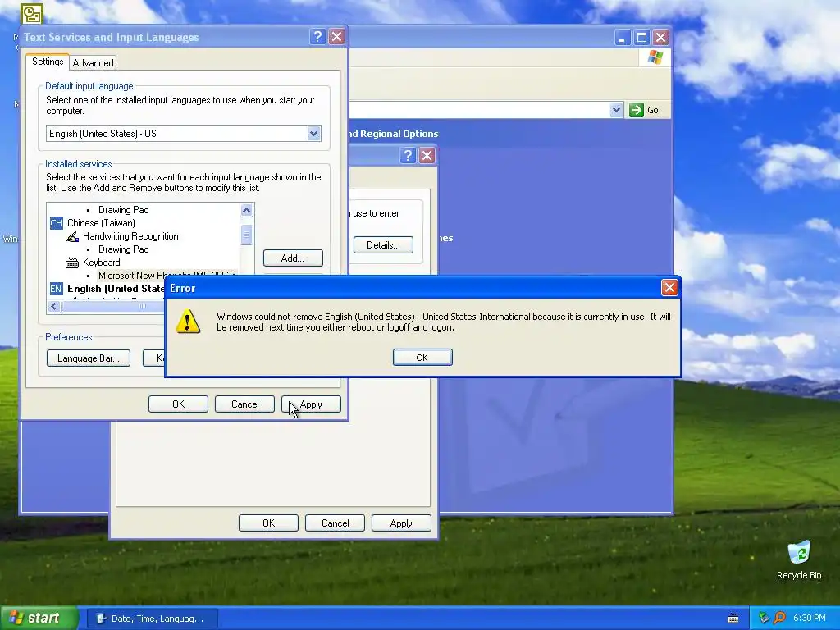
Task: Click language bar keyboard icon in taskbar
Action: click(x=733, y=619)
